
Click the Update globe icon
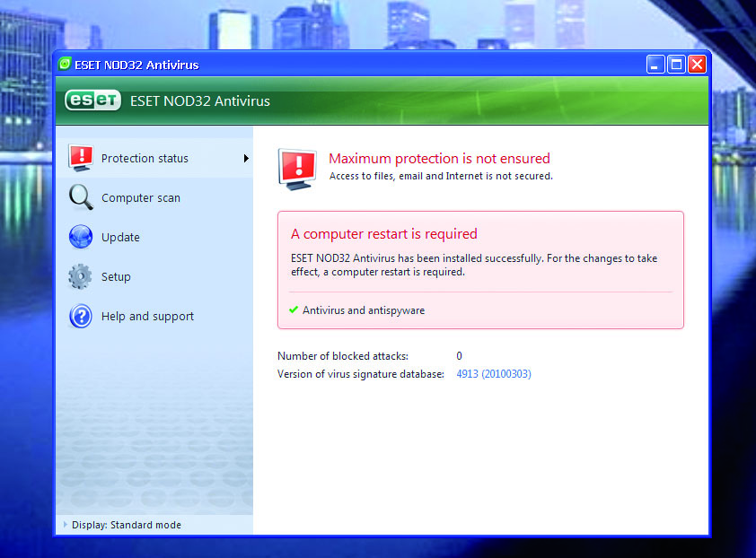click(81, 237)
